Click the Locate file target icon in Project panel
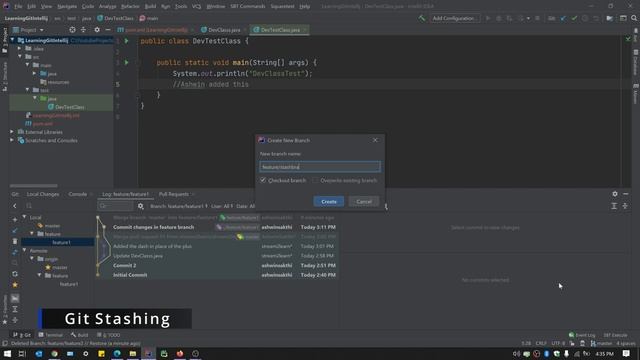The image size is (640, 360). [72, 30]
